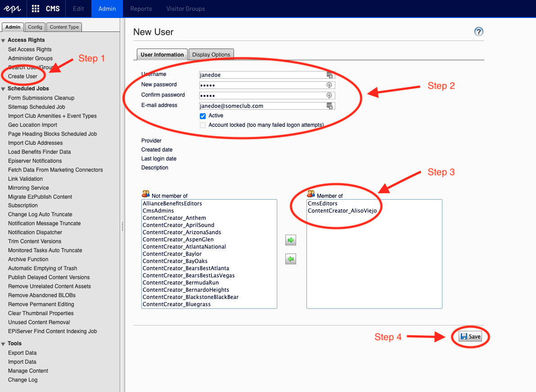The image size is (536, 392).
Task: Click the E-mail address input field
Action: pyautogui.click(x=267, y=106)
